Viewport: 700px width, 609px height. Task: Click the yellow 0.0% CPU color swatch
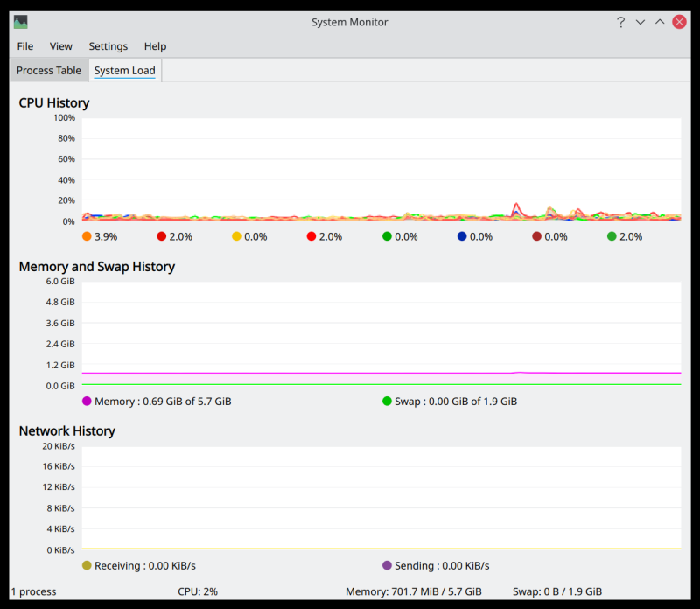click(x=234, y=236)
